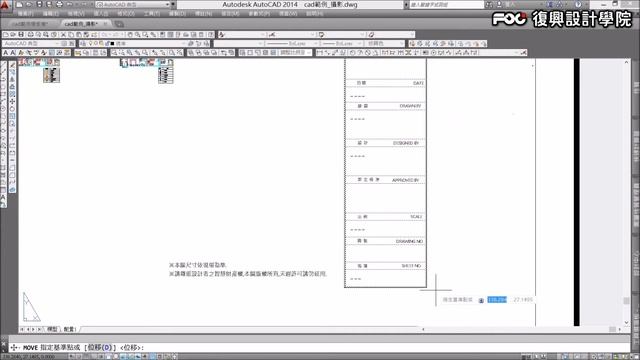
Task: Click the DESIGNED BY label in title block
Action: 406,143
